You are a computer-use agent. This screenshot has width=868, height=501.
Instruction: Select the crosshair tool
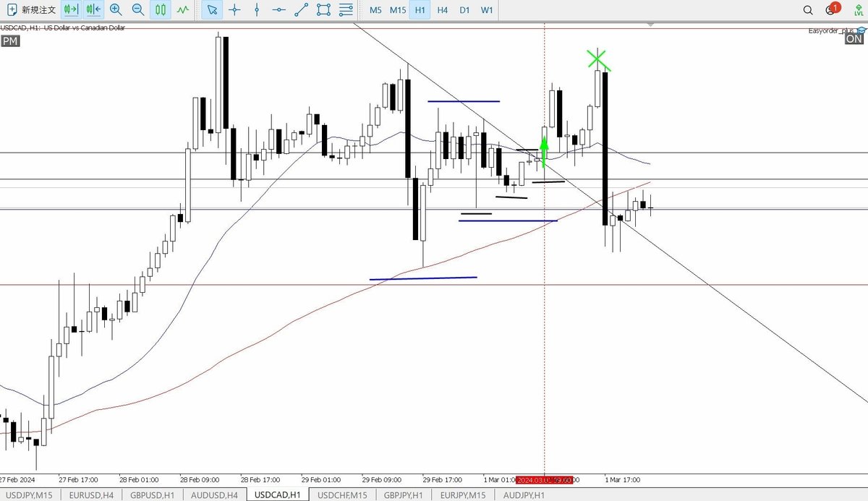(234, 10)
